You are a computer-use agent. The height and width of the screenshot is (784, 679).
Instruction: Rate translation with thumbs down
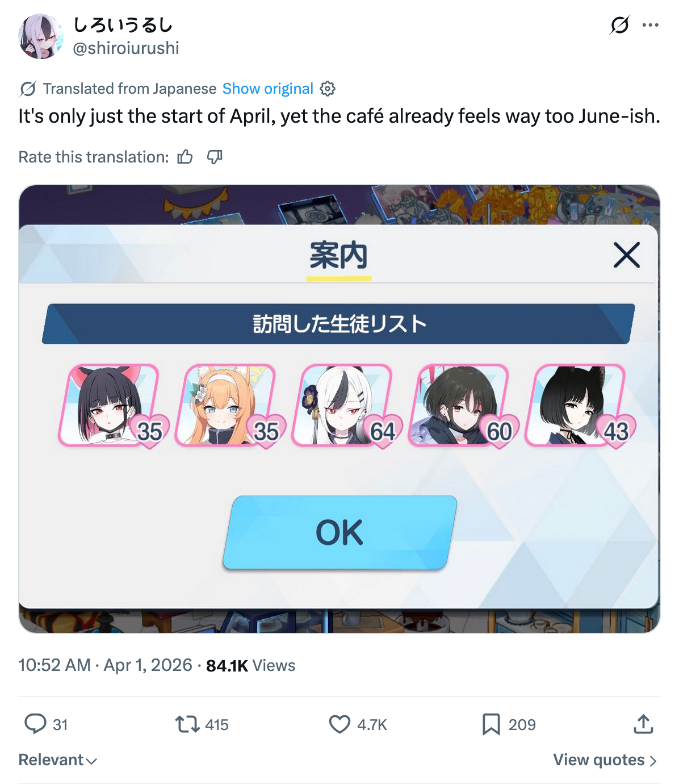pos(215,157)
